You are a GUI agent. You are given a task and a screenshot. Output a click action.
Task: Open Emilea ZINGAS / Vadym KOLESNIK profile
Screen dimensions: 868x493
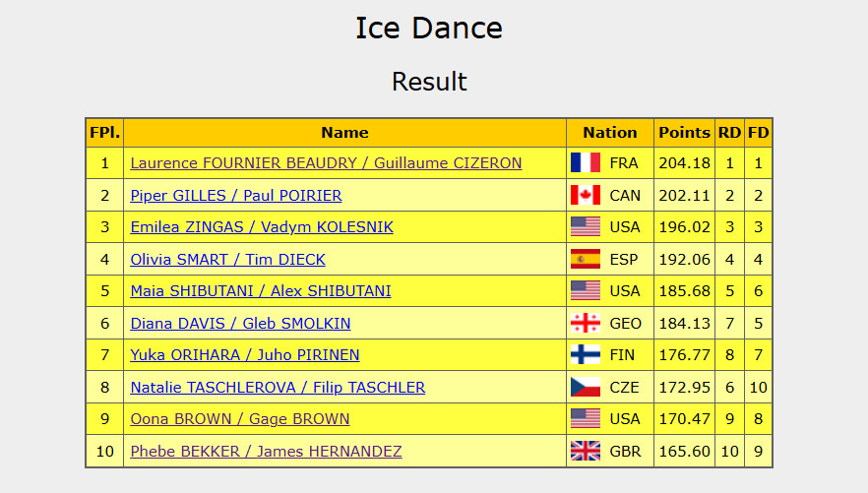pyautogui.click(x=262, y=227)
